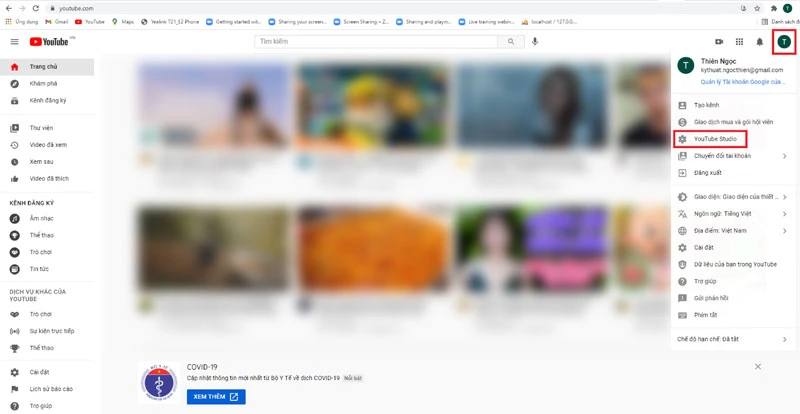This screenshot has width=800, height=414.
Task: Open Dữ liệu của bạn trong YouTube
Action: tap(734, 264)
